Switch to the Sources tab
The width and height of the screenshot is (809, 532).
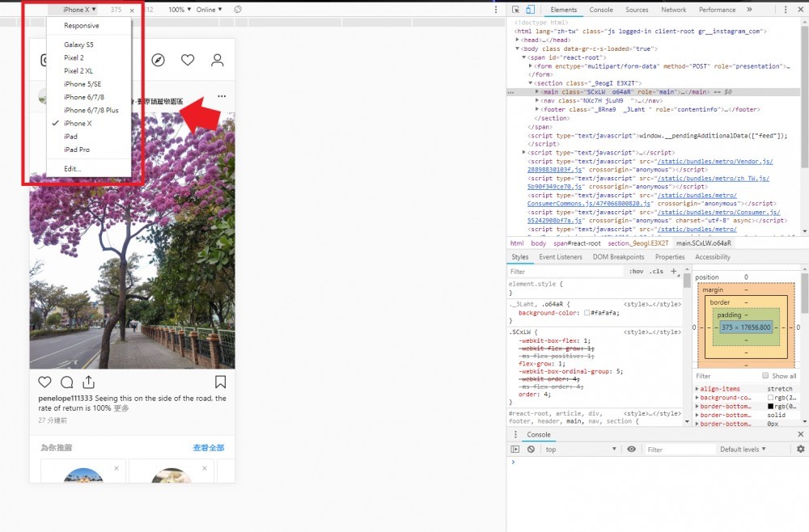637,9
